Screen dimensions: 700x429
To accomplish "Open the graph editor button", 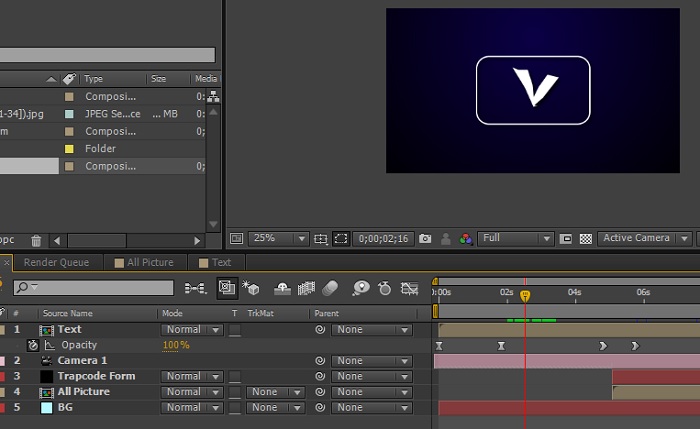I will (409, 288).
